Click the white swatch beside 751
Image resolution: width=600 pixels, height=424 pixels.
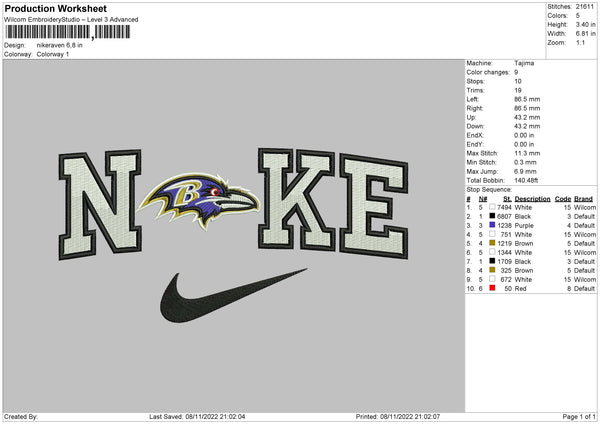(x=492, y=234)
